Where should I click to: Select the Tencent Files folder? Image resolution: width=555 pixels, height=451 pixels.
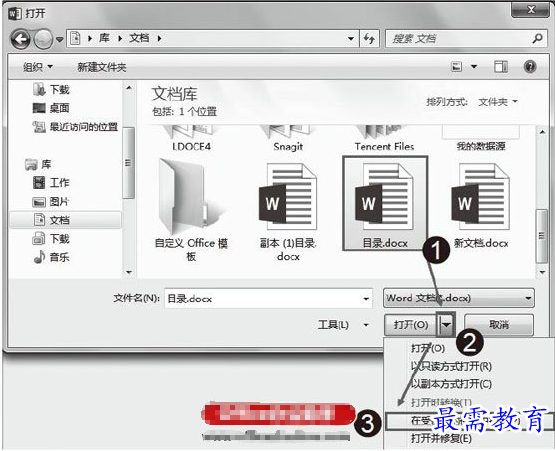point(384,137)
